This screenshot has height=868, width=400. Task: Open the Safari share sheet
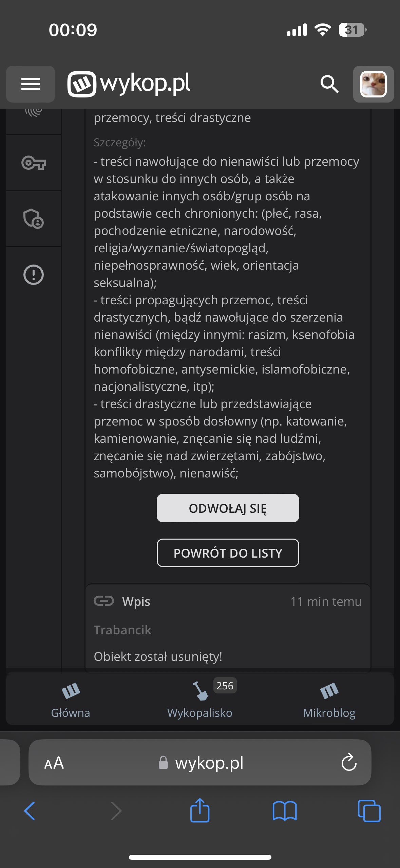click(200, 810)
